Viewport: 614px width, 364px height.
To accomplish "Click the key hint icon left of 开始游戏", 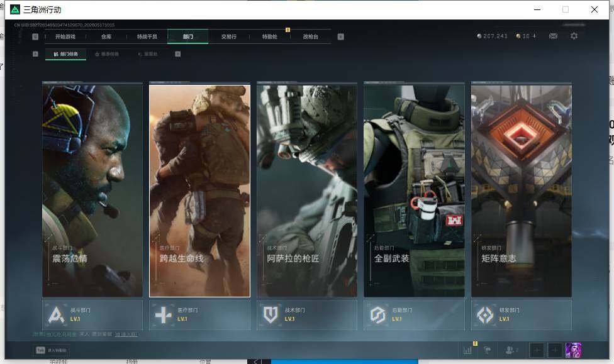I will click(x=35, y=36).
